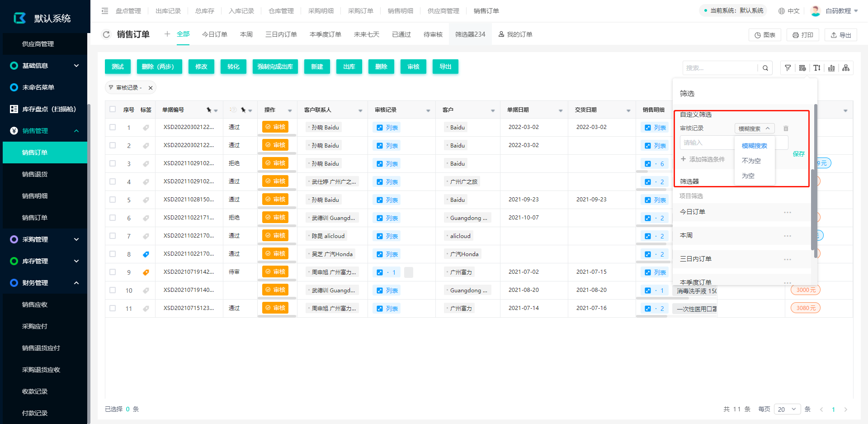Screen dimensions: 868x424
Task: Collapse the 模糊搜索 condition dropdown
Action: coord(755,129)
